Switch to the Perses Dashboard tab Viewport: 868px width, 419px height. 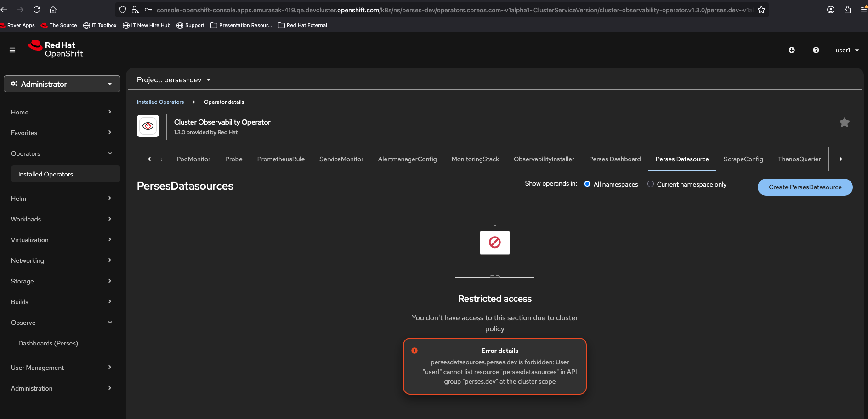point(615,159)
